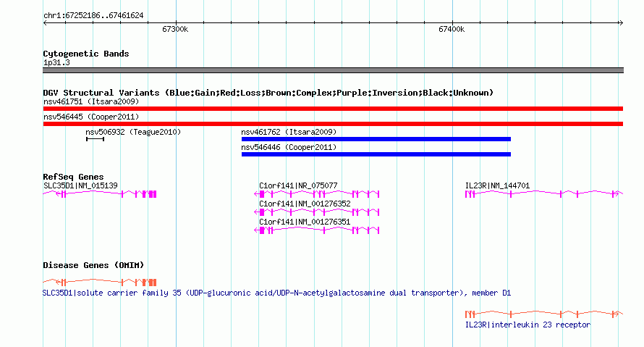Image resolution: width=644 pixels, height=347 pixels.
Task: Select the SLC35D1 OMIM disease gene glyph
Action: pyautogui.click(x=100, y=282)
